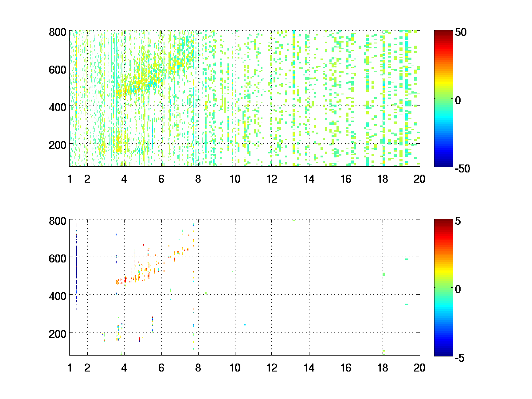The width and height of the screenshot is (532, 399).
Task: Click x-axis label "12" under the lower plot
Action: pyautogui.click(x=272, y=368)
